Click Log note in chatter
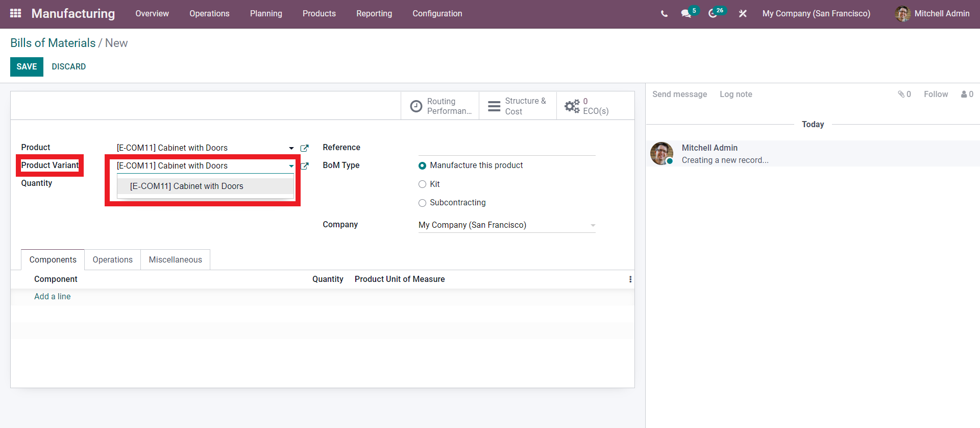The height and width of the screenshot is (428, 980). tap(736, 94)
